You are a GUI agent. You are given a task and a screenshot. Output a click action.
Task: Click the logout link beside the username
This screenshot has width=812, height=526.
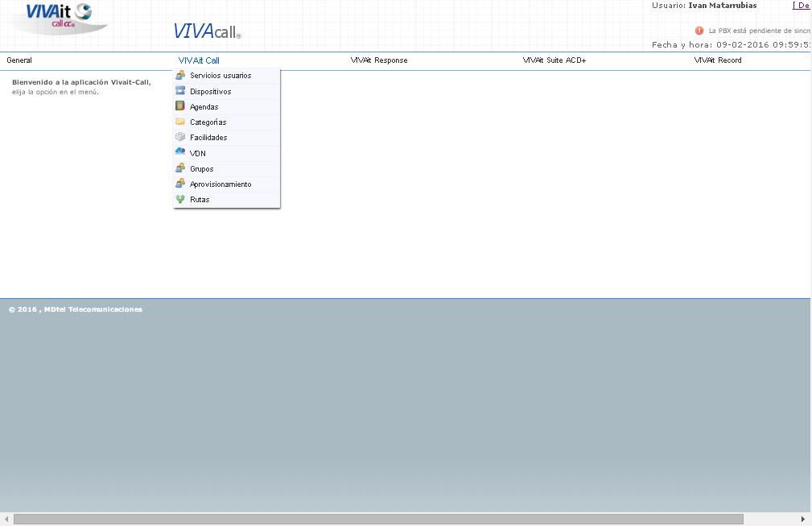[802, 5]
